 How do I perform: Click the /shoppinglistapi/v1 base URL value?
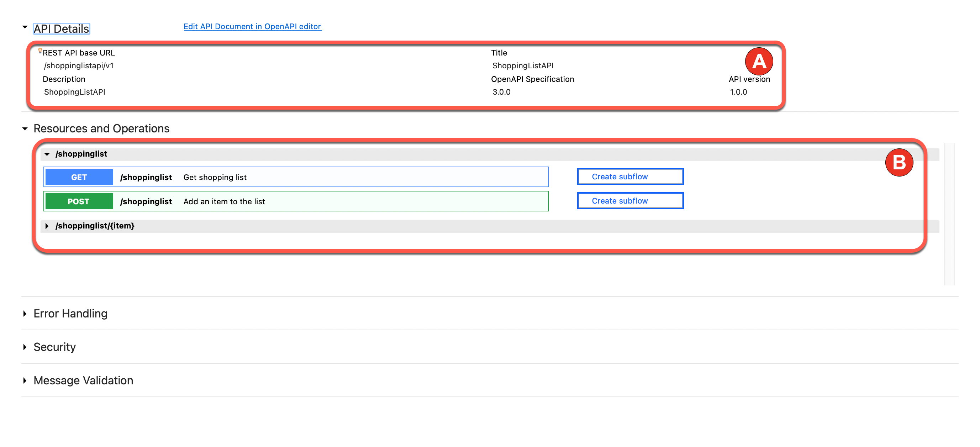tap(79, 65)
